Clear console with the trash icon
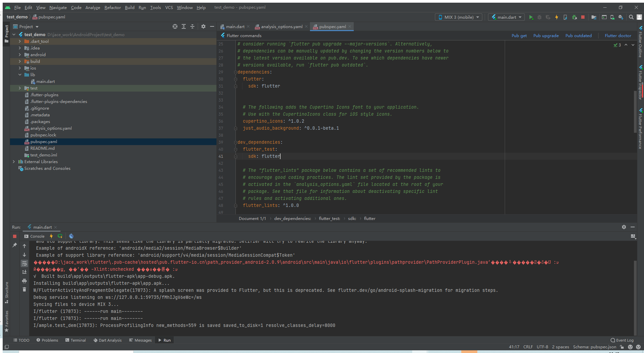644x353 pixels. pyautogui.click(x=24, y=289)
